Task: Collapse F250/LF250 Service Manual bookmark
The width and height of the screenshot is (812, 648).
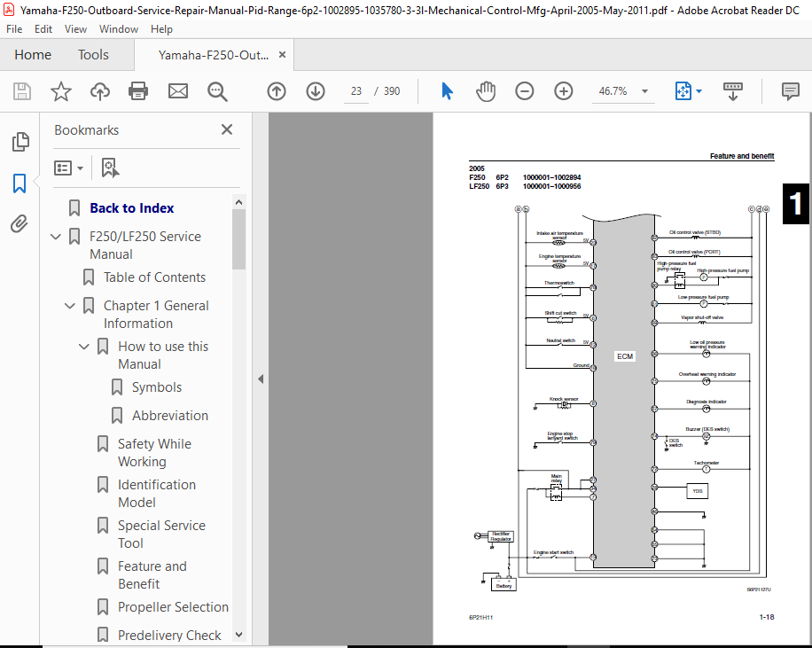Action: [56, 237]
